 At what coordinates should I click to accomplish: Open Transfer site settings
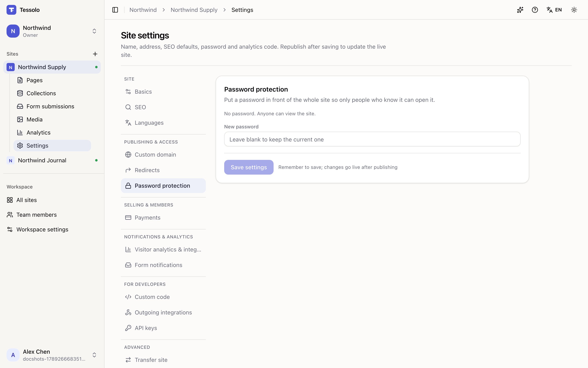pos(163,360)
